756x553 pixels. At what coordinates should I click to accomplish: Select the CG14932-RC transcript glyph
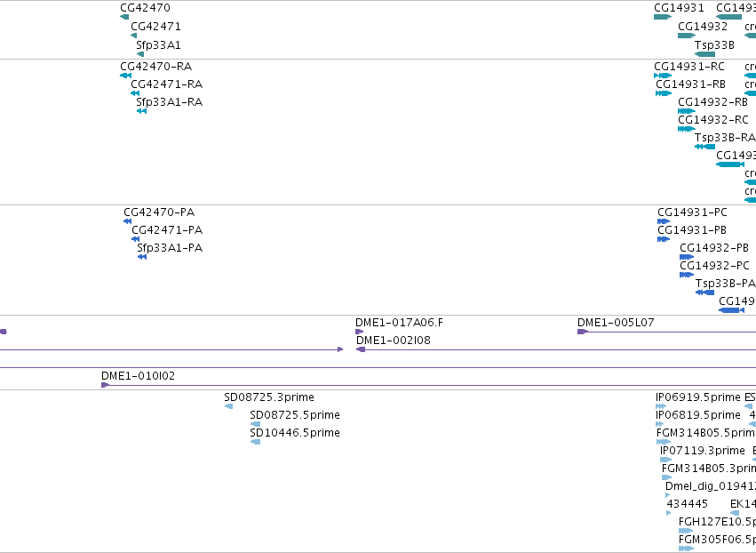coord(687,129)
